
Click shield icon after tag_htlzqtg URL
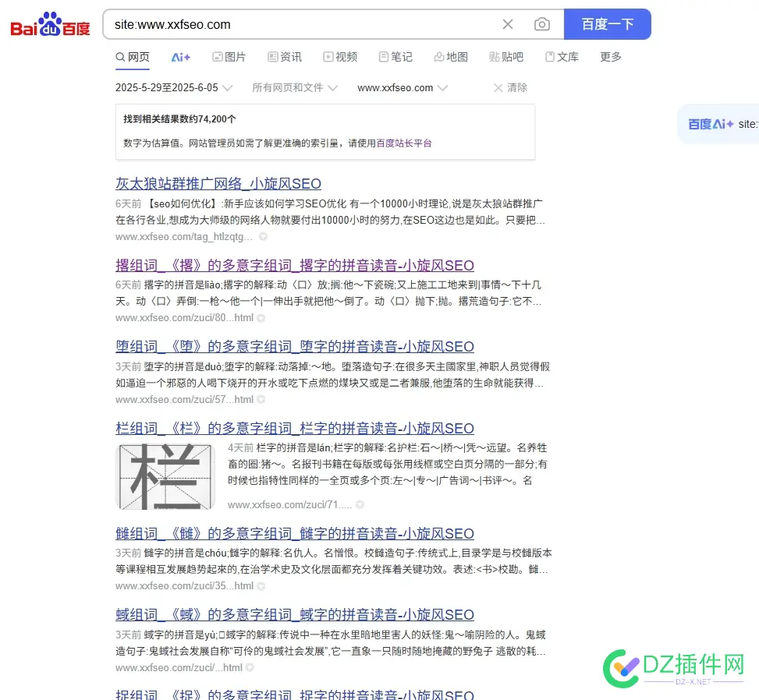[x=264, y=236]
